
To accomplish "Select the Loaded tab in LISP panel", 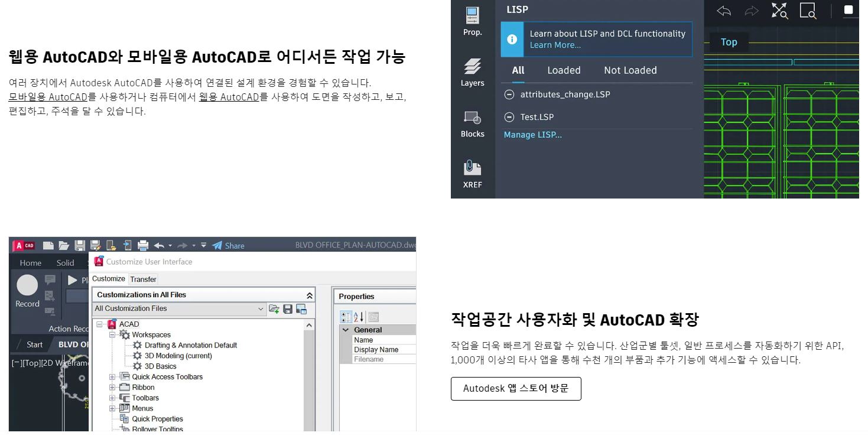I will coord(564,70).
